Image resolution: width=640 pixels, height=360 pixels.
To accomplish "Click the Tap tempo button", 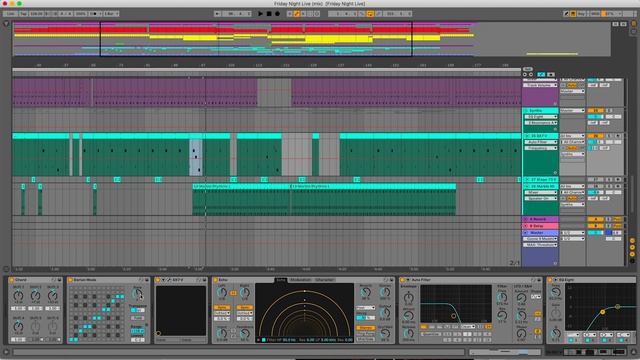I will coord(23,13).
